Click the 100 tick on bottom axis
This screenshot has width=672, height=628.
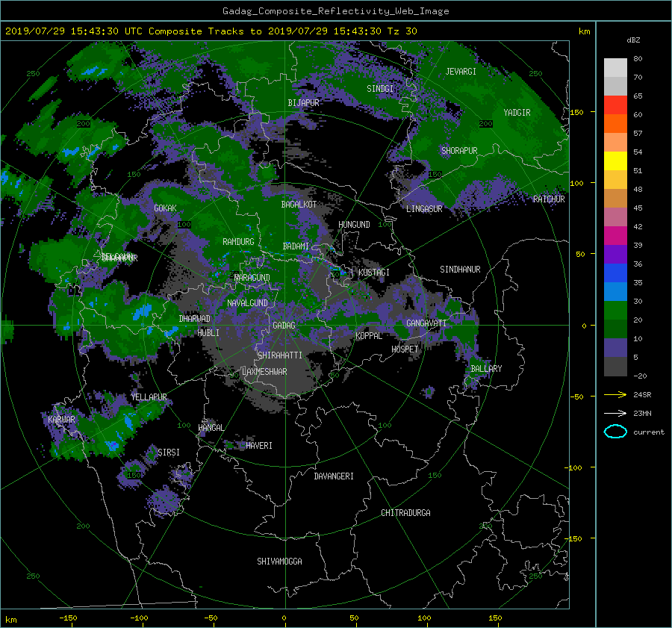point(424,618)
